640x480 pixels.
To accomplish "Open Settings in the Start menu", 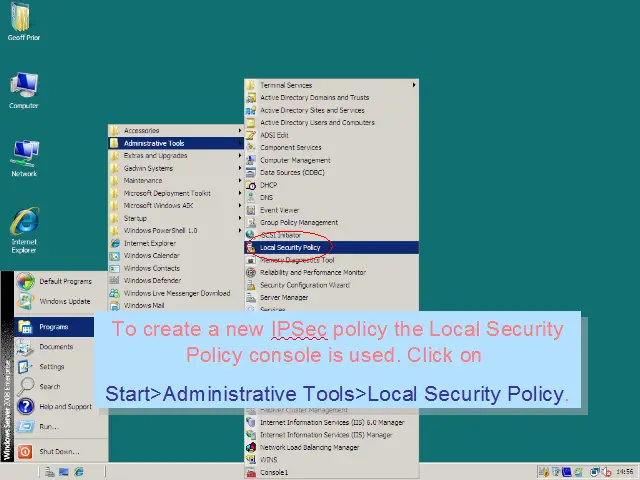I will point(52,367).
